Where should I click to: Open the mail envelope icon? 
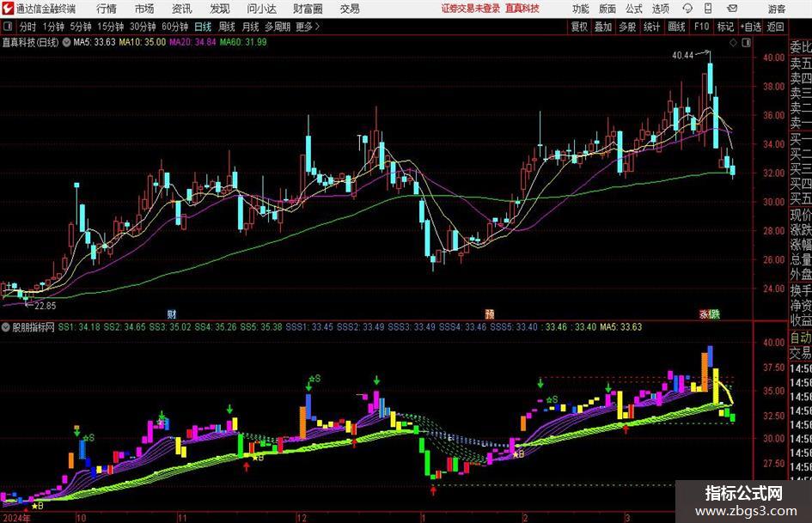pyautogui.click(x=732, y=9)
